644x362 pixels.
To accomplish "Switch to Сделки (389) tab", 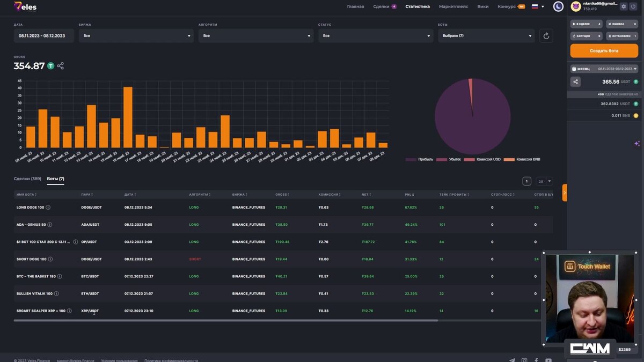I will coord(27,179).
